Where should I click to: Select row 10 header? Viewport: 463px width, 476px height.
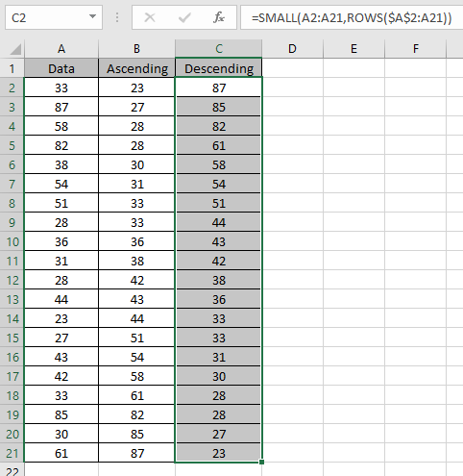tap(12, 241)
